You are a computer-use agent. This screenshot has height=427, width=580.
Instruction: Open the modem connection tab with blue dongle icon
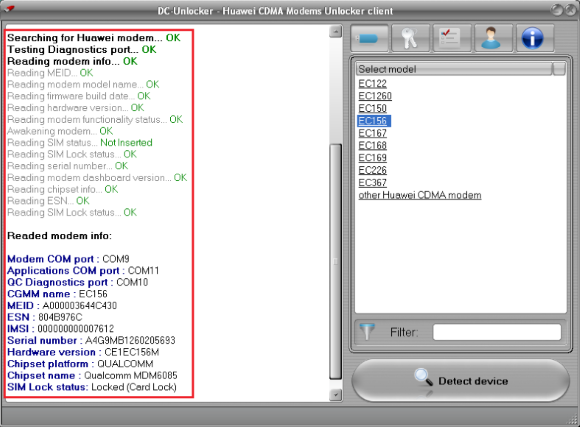pos(369,38)
